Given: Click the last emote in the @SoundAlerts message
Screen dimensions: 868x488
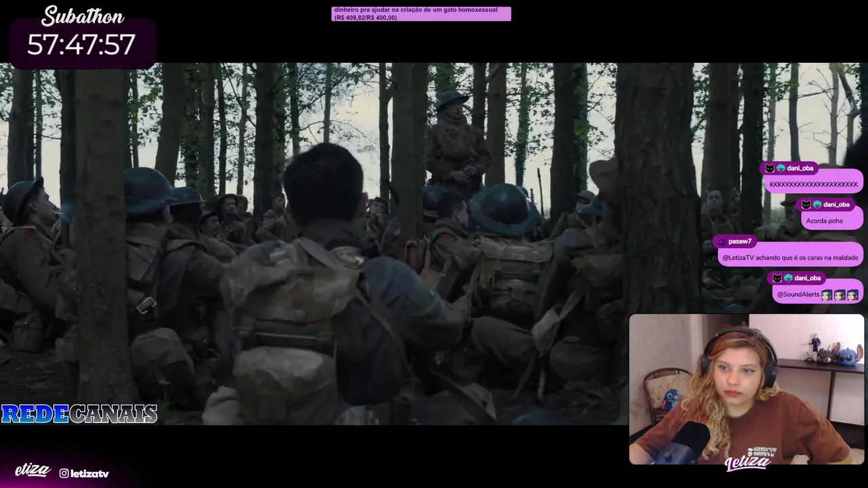Looking at the screenshot, I should point(852,295).
